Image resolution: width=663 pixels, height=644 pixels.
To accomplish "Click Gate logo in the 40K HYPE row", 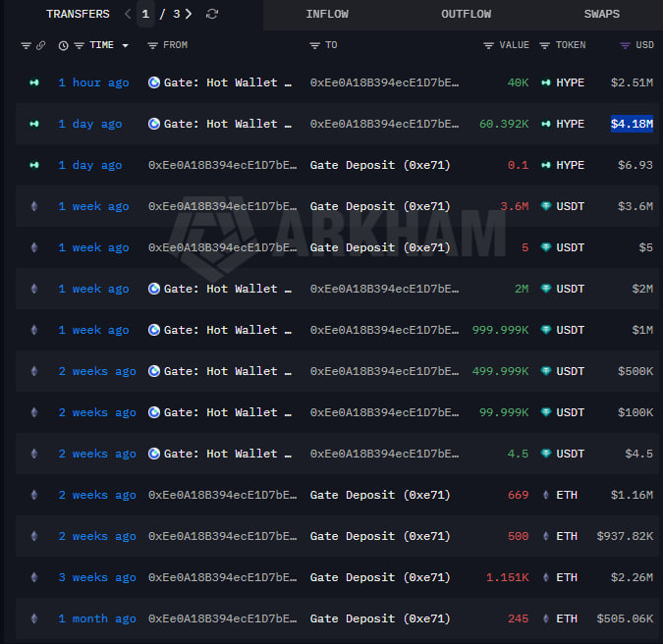I will point(154,82).
